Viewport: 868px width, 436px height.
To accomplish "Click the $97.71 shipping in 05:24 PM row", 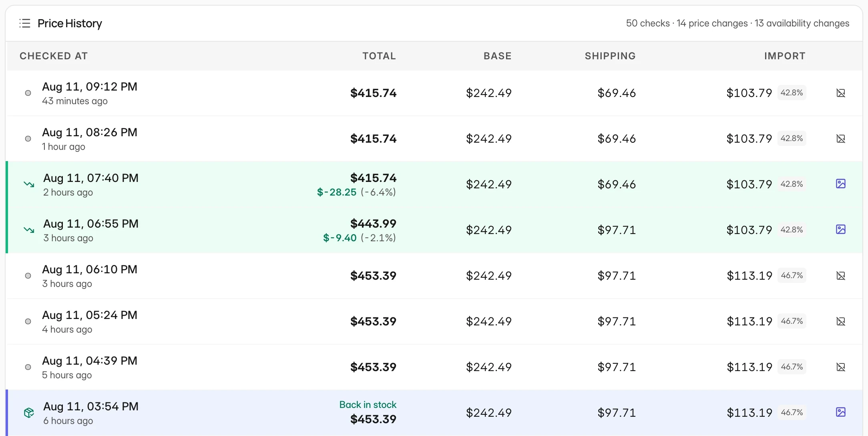I will tap(617, 321).
